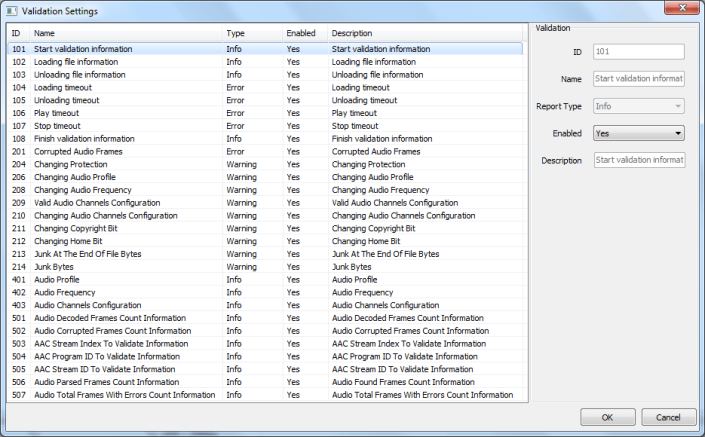Viewport: 705px width, 437px height.
Task: Click the Name input field
Action: click(638, 79)
